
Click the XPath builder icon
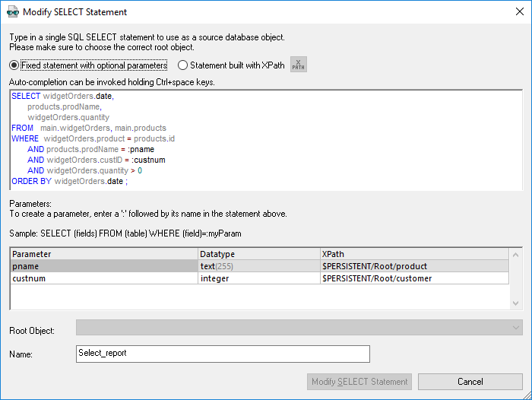pos(299,65)
